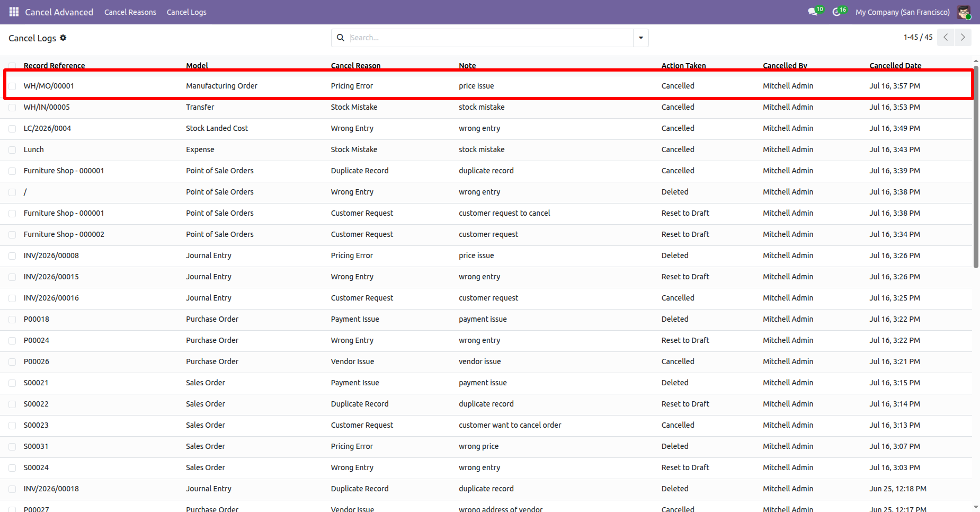
Task: Click the 'customer request to cancel' note
Action: tap(504, 213)
